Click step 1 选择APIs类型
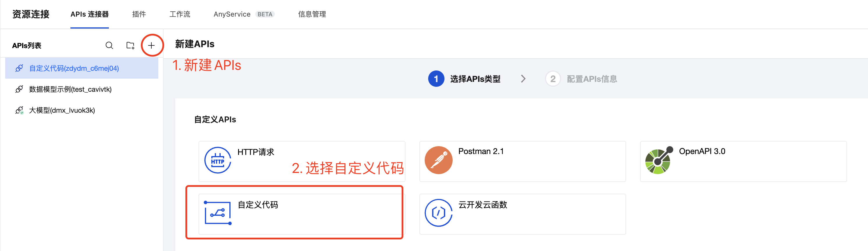The image size is (868, 251). tap(464, 79)
